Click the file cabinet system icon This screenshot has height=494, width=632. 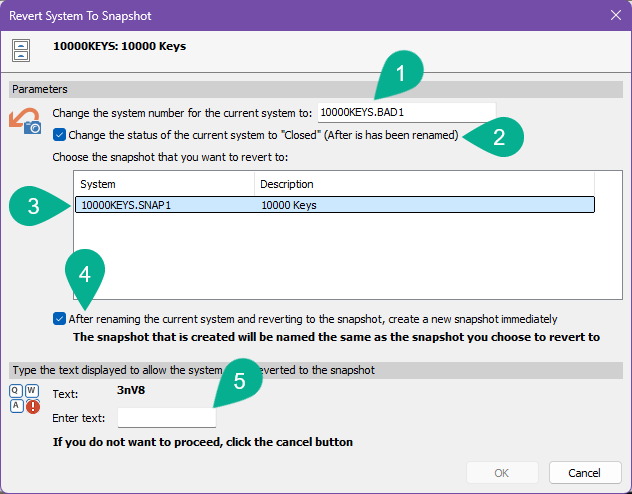click(x=19, y=49)
